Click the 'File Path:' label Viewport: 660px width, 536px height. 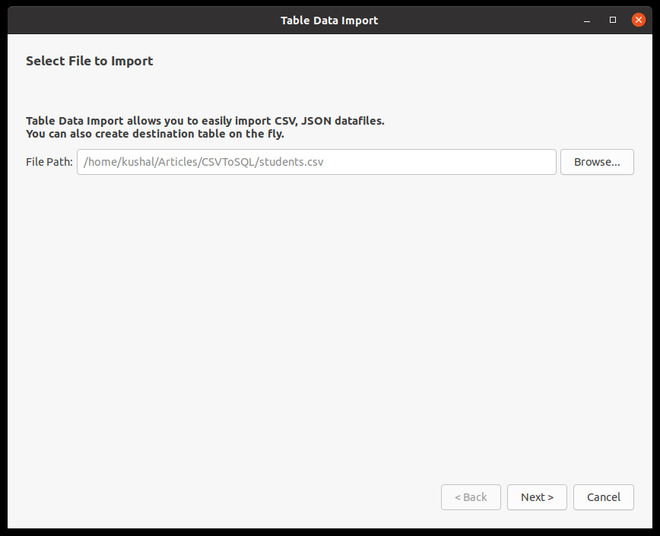pos(49,162)
